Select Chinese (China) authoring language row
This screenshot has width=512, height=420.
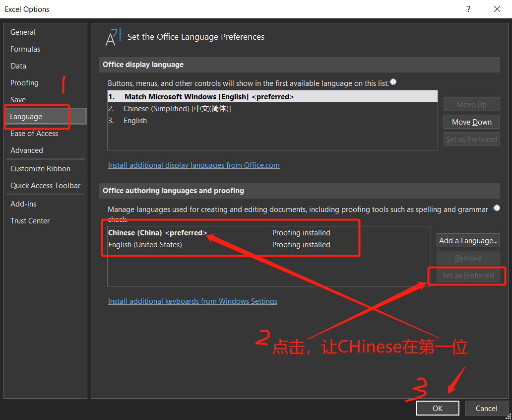click(269, 233)
